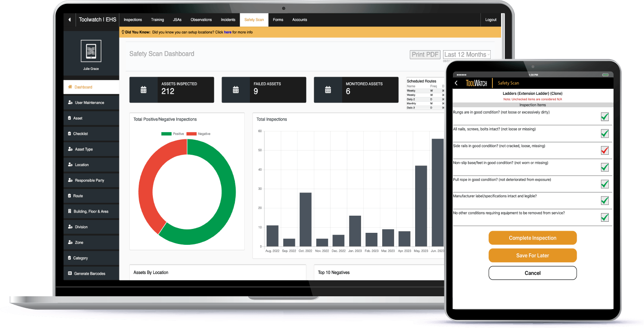Click the Checklist icon in sidebar
Image resolution: width=644 pixels, height=328 pixels.
(x=70, y=134)
